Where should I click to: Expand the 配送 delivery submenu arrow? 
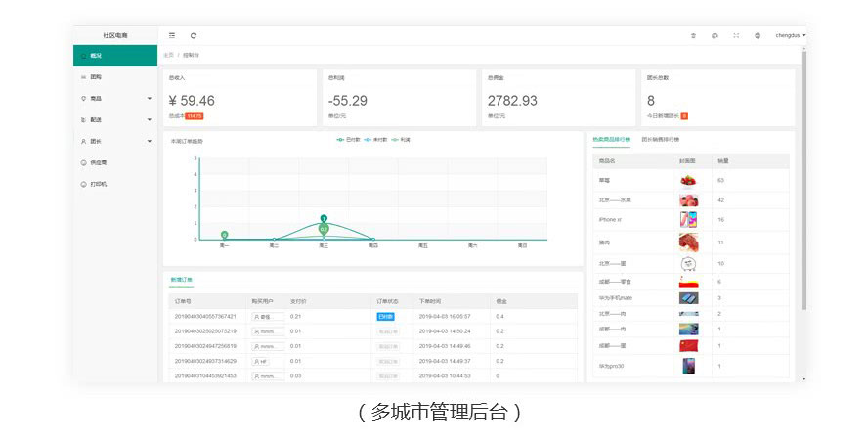(x=149, y=119)
